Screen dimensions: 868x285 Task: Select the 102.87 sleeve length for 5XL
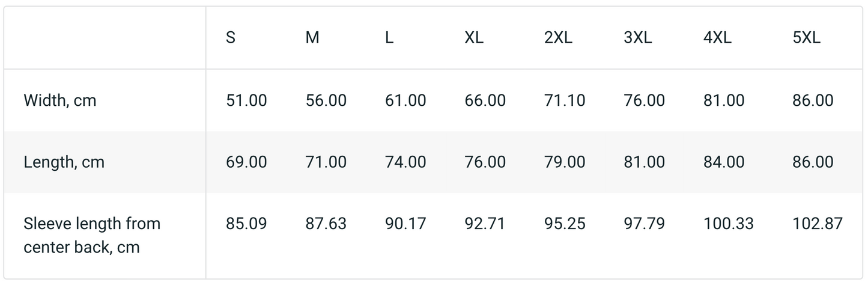pyautogui.click(x=818, y=224)
